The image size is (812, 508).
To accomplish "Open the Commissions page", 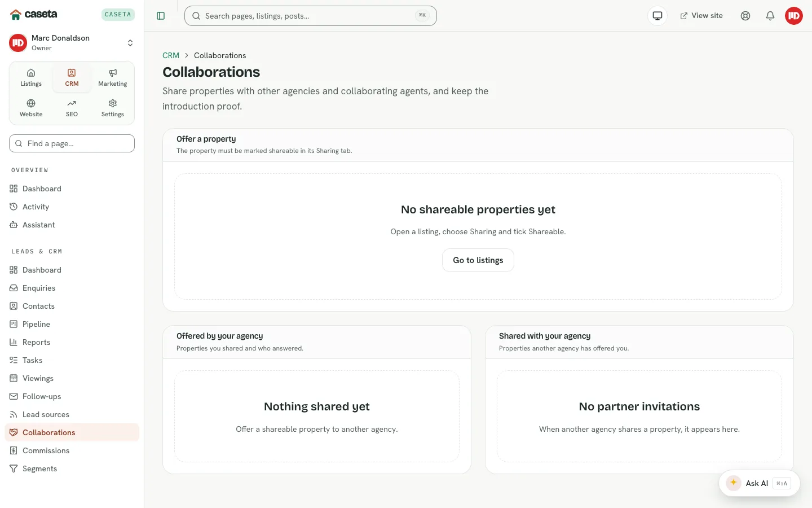I will coord(72,450).
